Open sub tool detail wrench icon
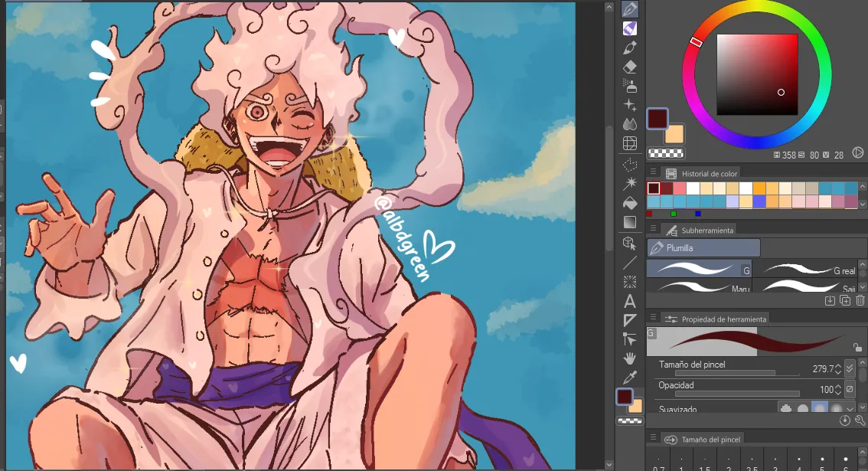This screenshot has width=868, height=471. pyautogui.click(x=860, y=420)
